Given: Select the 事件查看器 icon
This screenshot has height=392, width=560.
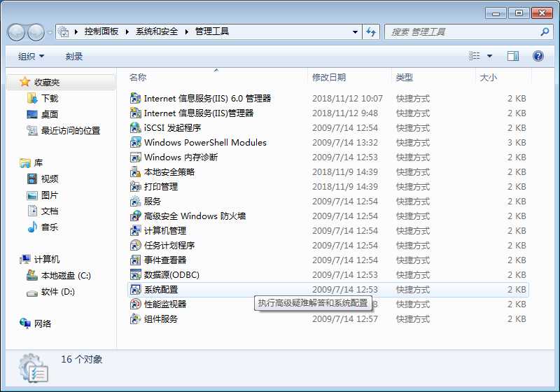Looking at the screenshot, I should point(135,260).
